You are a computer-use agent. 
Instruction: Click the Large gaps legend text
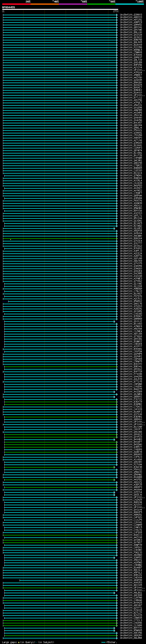click(x=28, y=642)
